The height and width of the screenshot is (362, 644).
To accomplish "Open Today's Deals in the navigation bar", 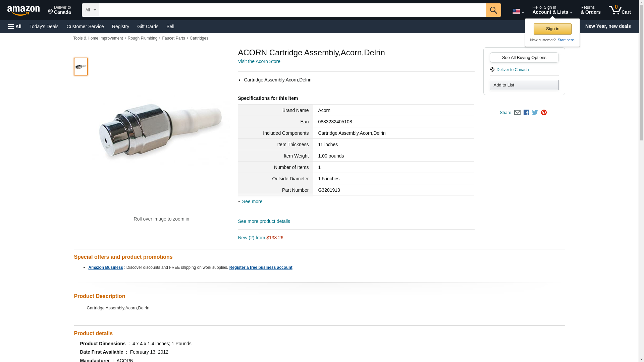I will point(44,26).
